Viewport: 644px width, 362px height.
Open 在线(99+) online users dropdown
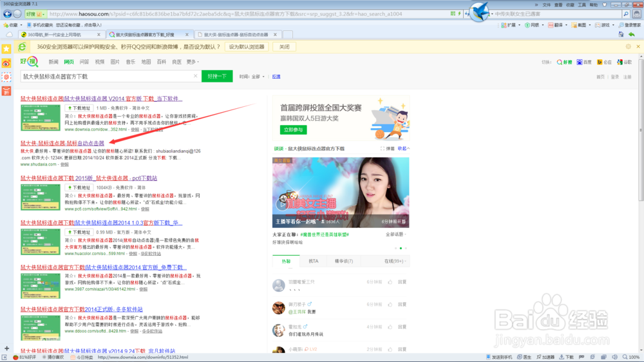pyautogui.click(x=395, y=261)
